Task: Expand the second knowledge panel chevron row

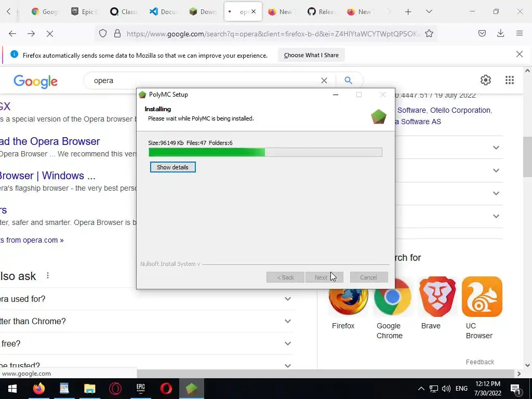Action: pos(496,170)
